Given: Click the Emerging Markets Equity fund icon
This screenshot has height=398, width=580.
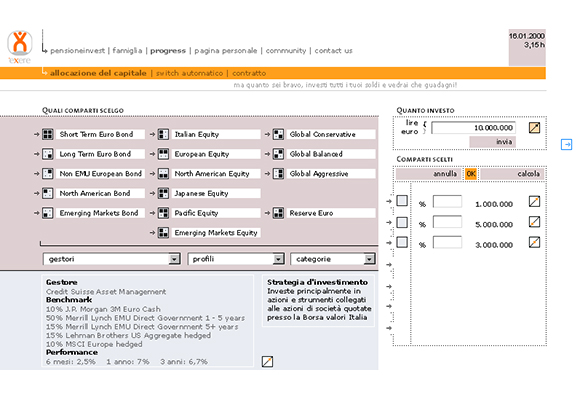Looking at the screenshot, I should 163,233.
